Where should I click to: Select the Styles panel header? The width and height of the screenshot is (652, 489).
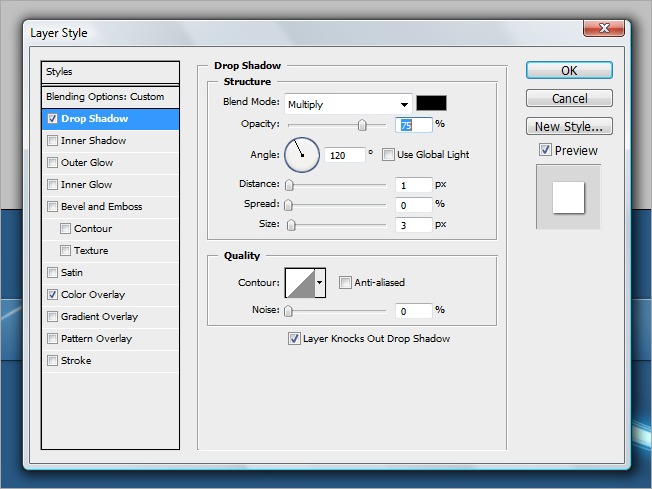click(x=110, y=72)
